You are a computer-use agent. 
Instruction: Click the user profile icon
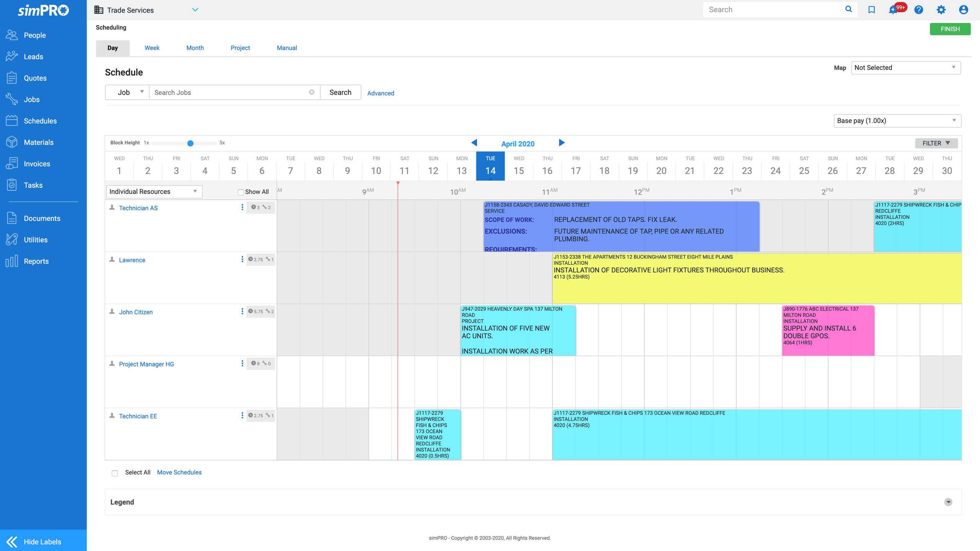click(x=964, y=10)
